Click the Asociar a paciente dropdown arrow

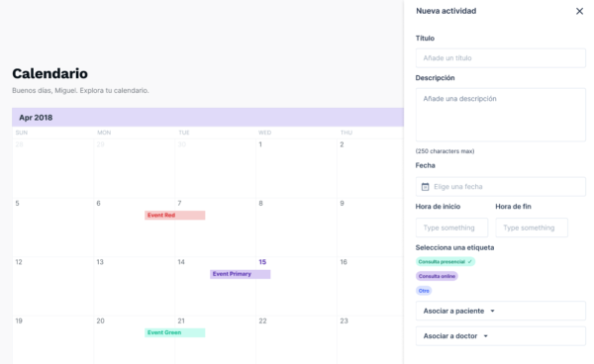pyautogui.click(x=492, y=311)
